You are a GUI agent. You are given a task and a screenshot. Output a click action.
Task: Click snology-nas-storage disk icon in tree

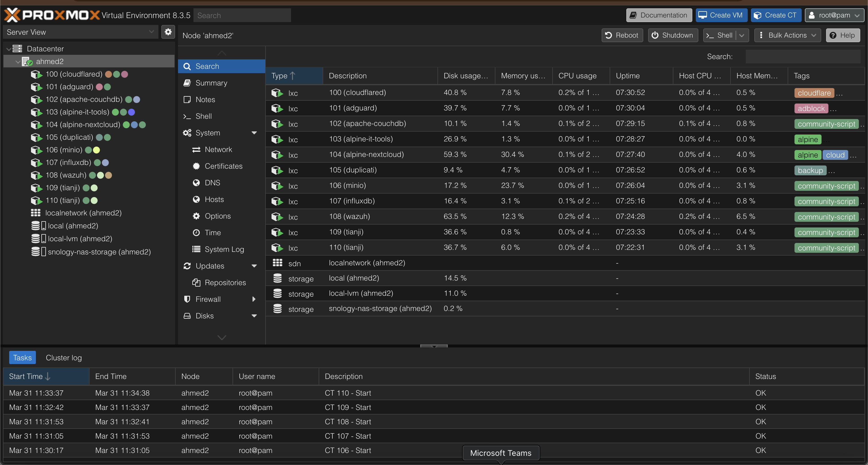point(38,252)
